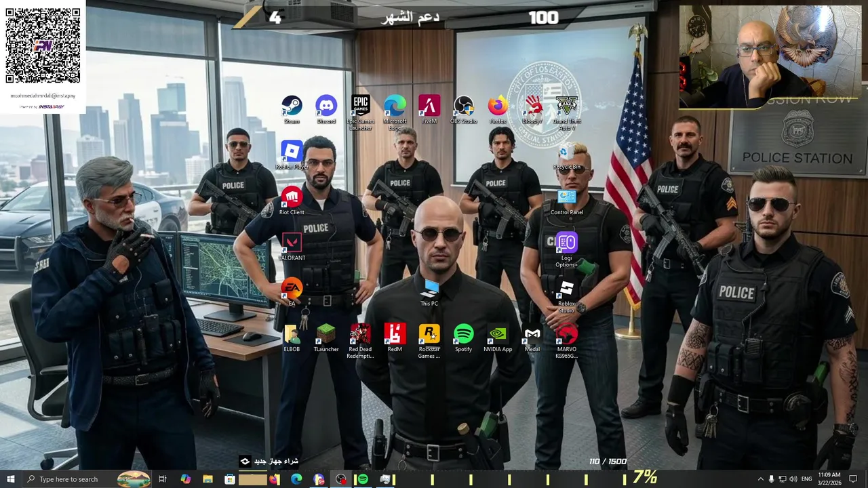
Task: Select the Roblox Player icon
Action: tap(292, 155)
